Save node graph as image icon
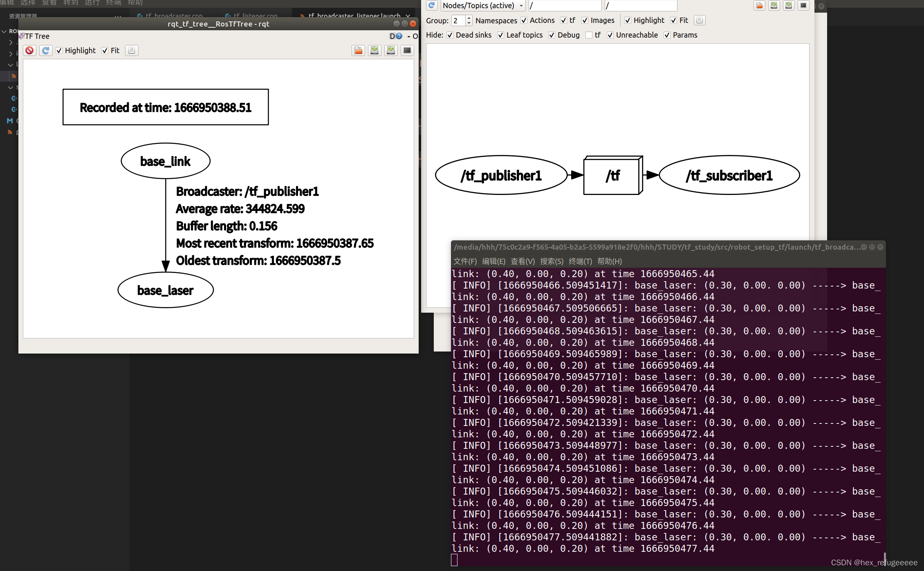 [x=803, y=5]
